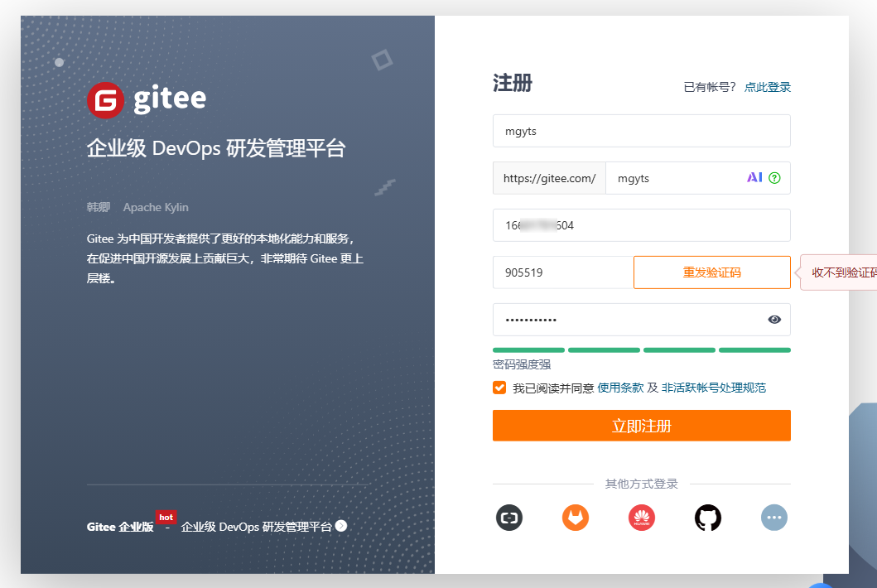Screen dimensions: 877x588
Task: Click the gitee wordmark text
Action: (170, 99)
